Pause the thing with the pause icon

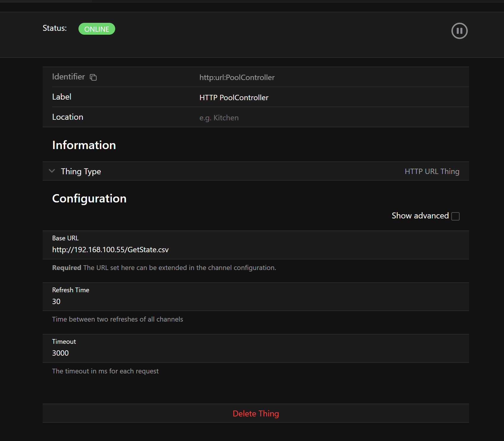point(459,31)
